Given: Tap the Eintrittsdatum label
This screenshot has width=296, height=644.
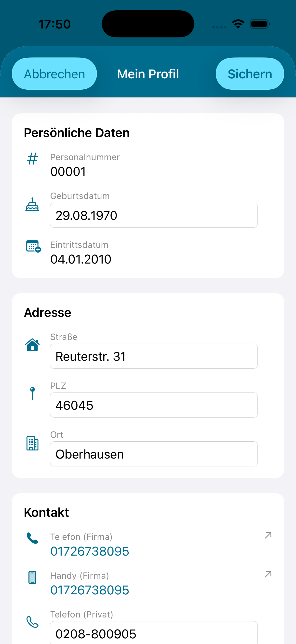Looking at the screenshot, I should 80,245.
